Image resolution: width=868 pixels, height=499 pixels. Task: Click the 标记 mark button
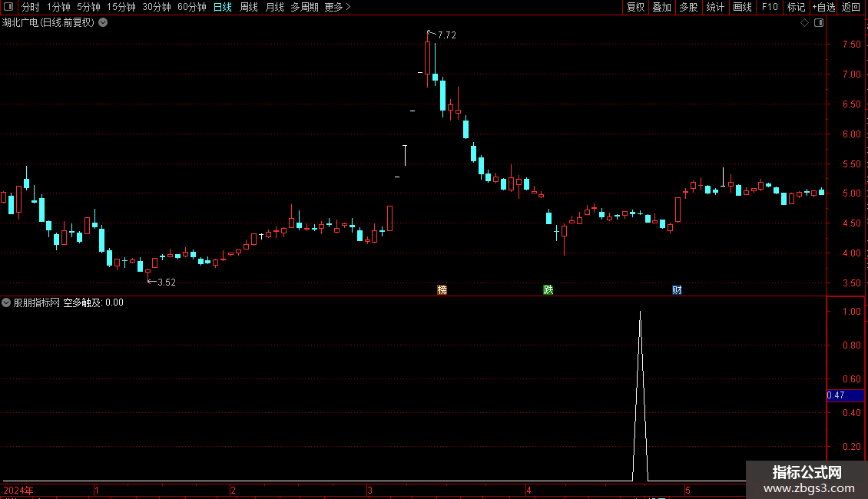click(796, 7)
